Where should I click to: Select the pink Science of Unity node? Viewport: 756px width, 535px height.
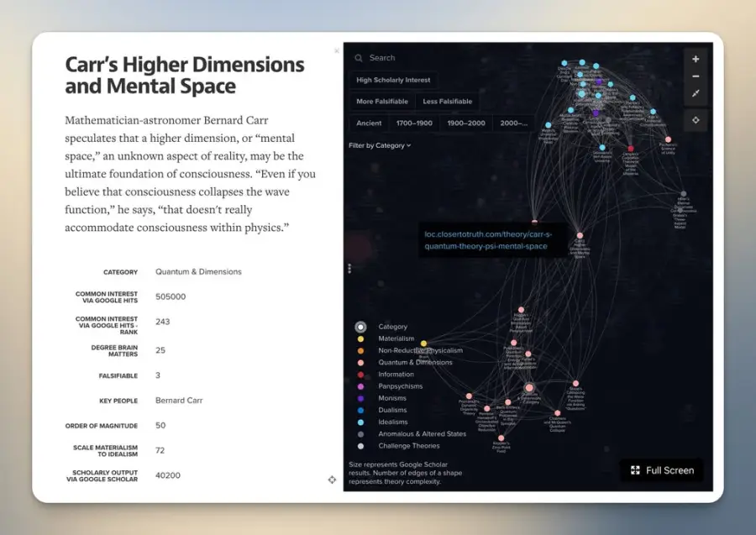[668, 139]
